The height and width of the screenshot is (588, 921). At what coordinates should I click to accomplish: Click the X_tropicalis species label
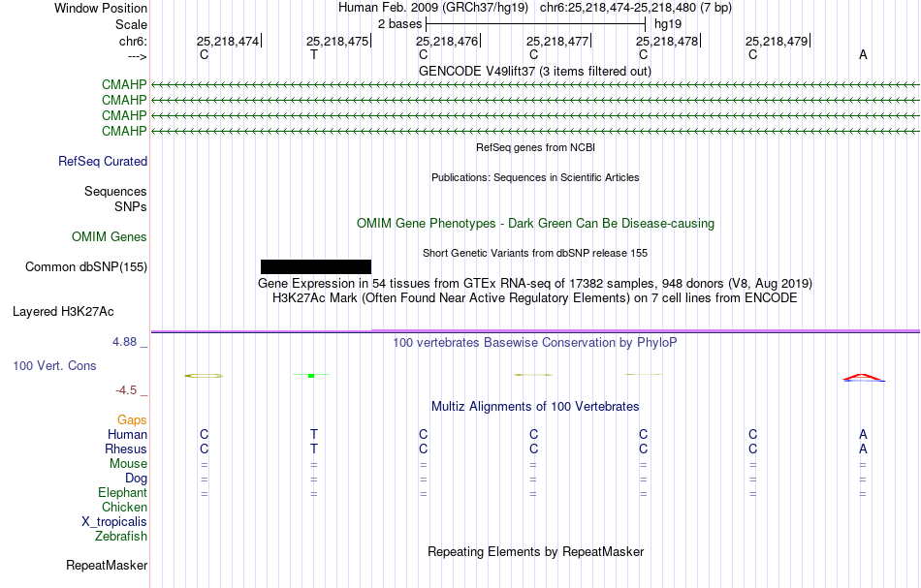click(114, 522)
